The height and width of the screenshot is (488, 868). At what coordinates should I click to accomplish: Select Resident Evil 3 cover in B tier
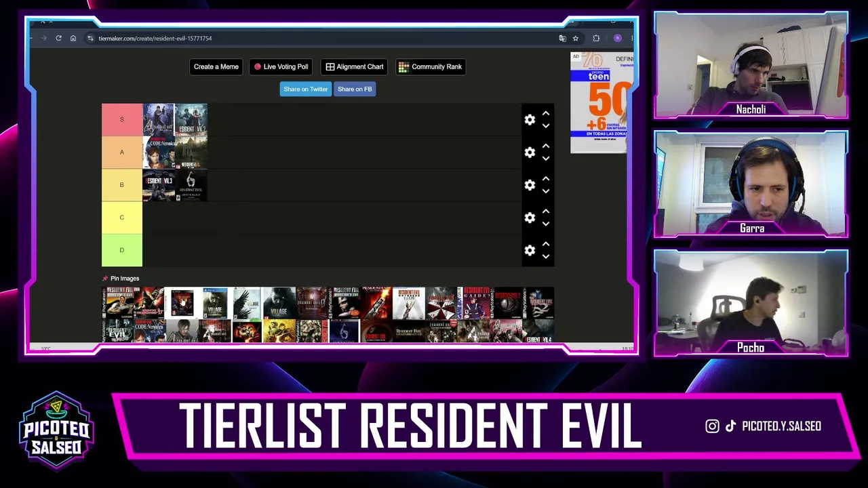(x=159, y=185)
